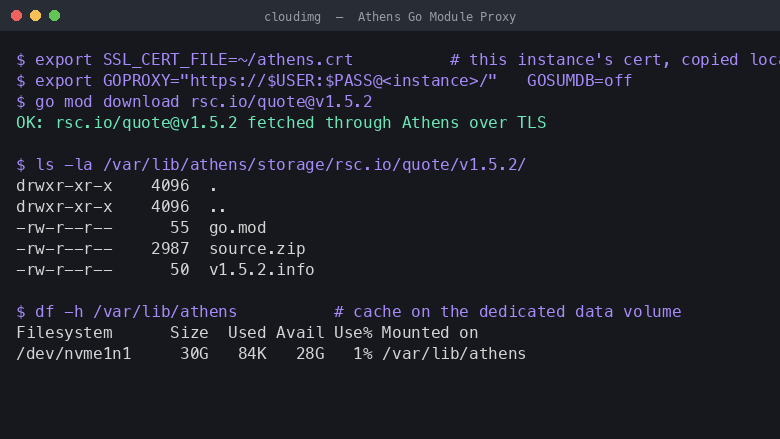Select the OK fetched through Athens message
The width and height of the screenshot is (780, 439).
click(281, 123)
